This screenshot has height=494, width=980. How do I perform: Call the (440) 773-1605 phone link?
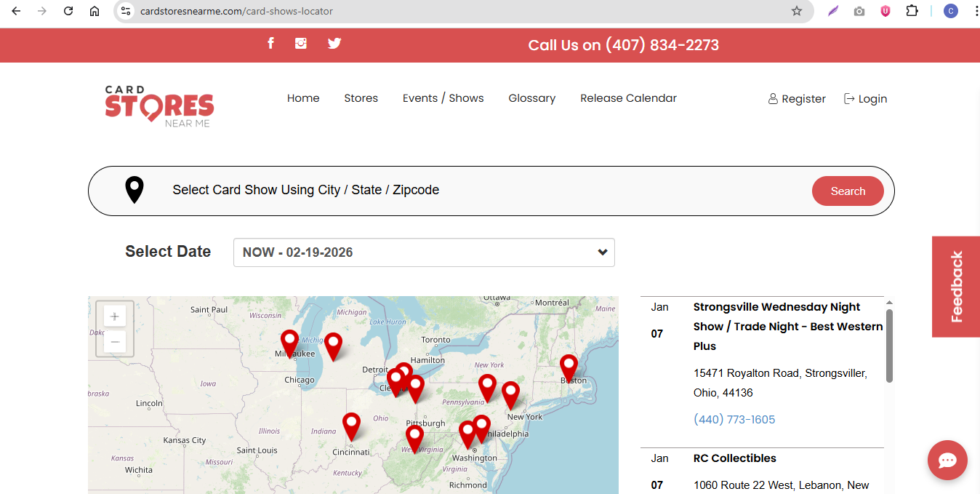(x=734, y=420)
